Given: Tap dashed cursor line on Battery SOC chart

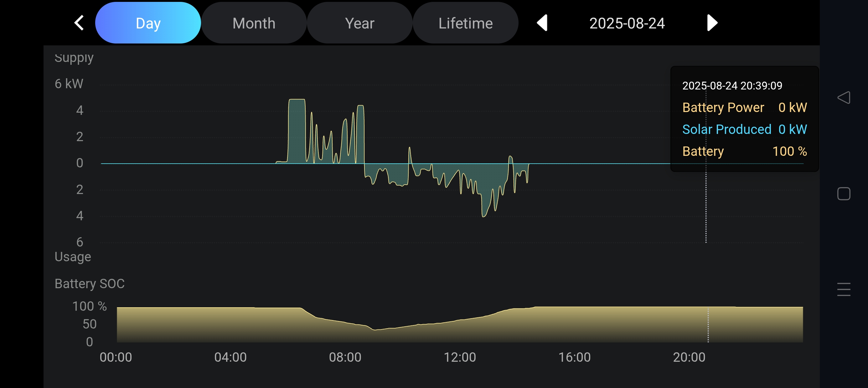Looking at the screenshot, I should 708,325.
